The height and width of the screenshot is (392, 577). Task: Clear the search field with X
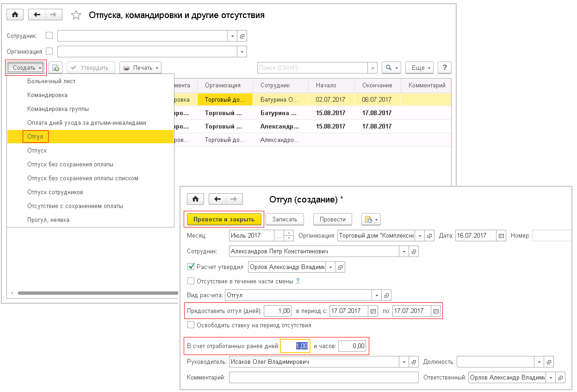[373, 67]
